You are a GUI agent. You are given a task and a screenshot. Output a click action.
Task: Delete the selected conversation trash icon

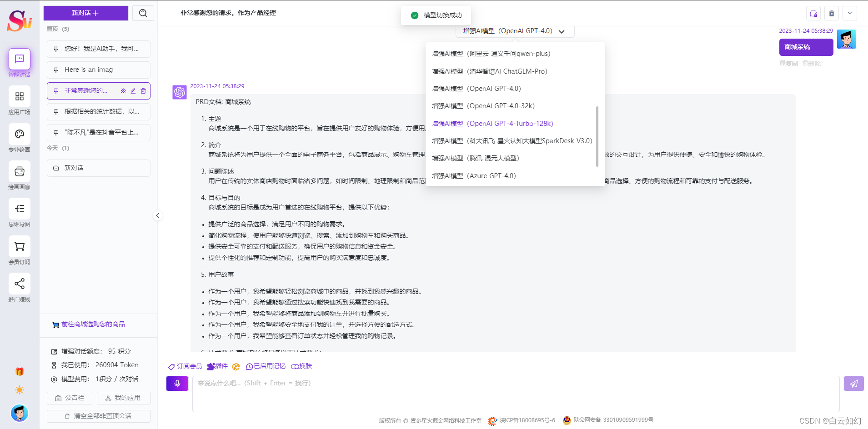point(143,91)
